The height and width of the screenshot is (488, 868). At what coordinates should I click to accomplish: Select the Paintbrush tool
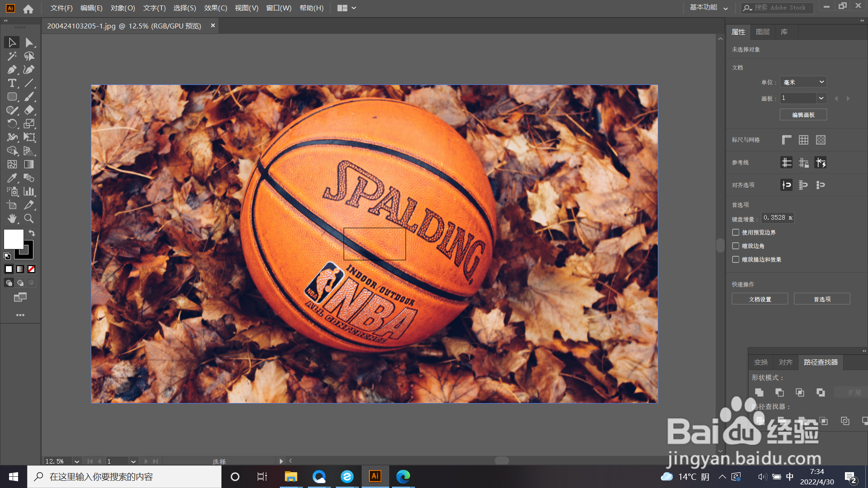pos(29,97)
